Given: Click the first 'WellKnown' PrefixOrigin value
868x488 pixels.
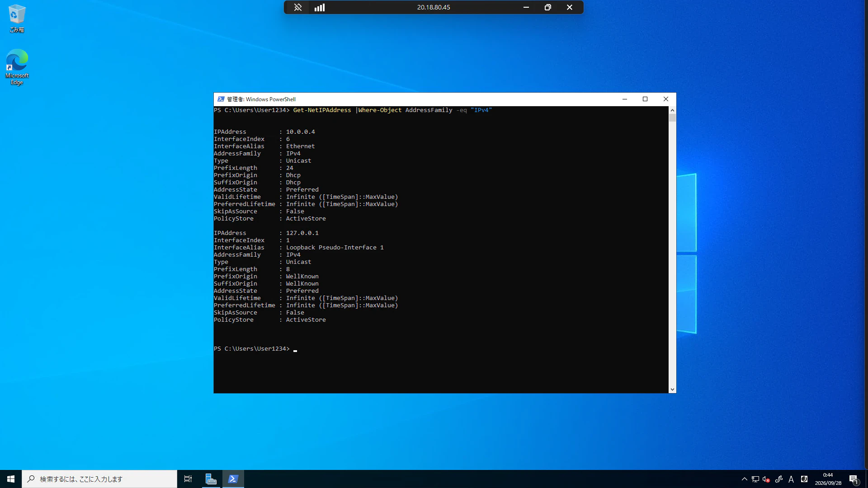Looking at the screenshot, I should [x=302, y=277].
